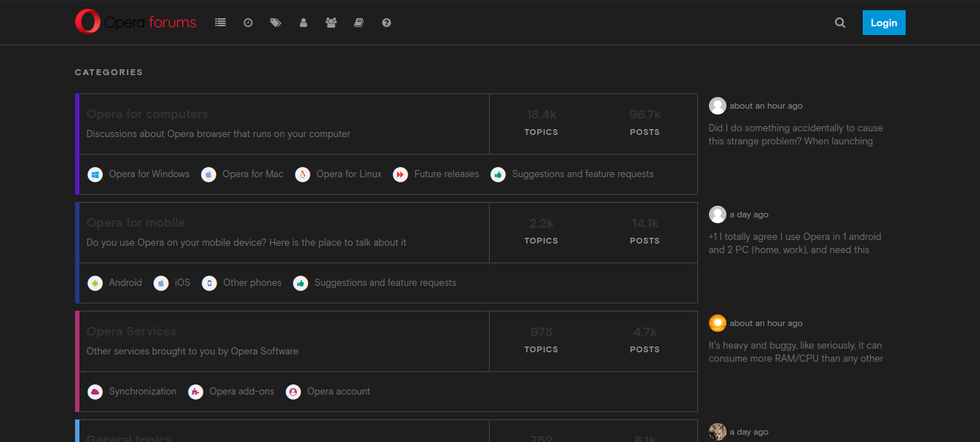The height and width of the screenshot is (442, 980).
Task: Open post 'Did I do something accidentally'
Action: point(796,135)
